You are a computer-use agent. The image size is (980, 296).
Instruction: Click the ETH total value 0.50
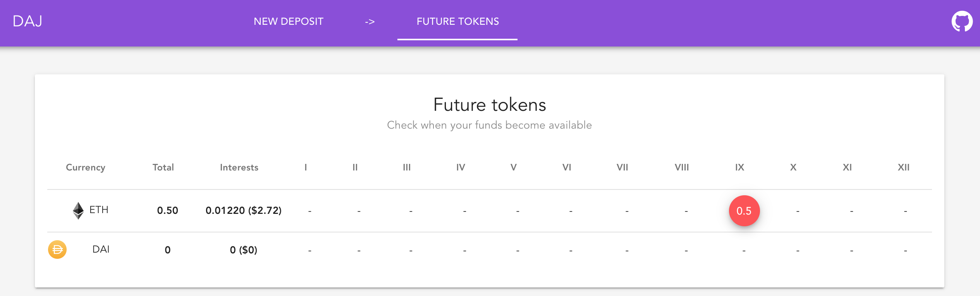click(x=167, y=210)
